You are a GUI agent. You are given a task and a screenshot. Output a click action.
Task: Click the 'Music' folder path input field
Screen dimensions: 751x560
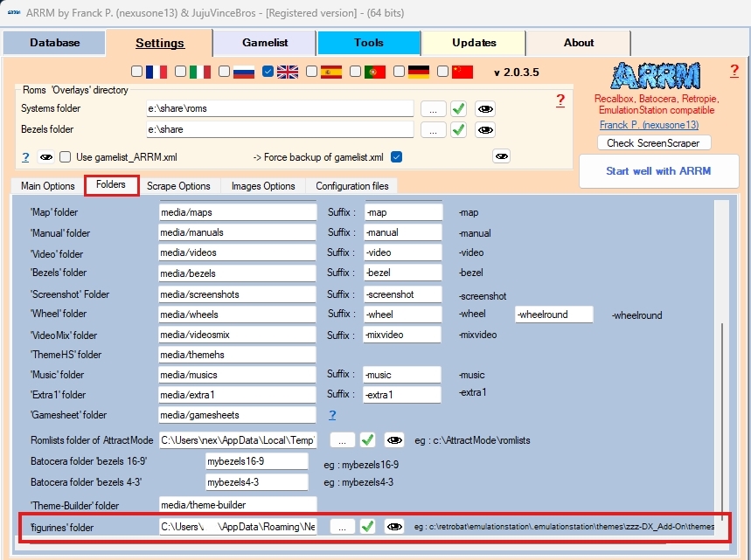237,374
